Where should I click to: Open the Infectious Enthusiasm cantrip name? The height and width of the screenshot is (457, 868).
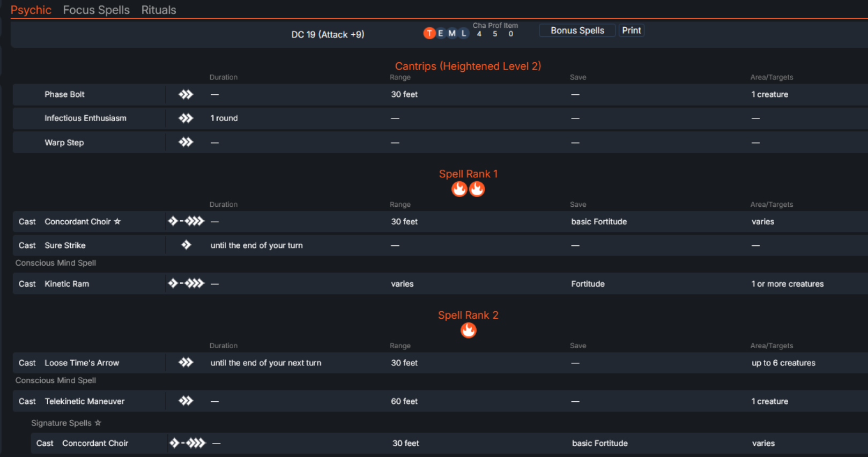tap(86, 118)
